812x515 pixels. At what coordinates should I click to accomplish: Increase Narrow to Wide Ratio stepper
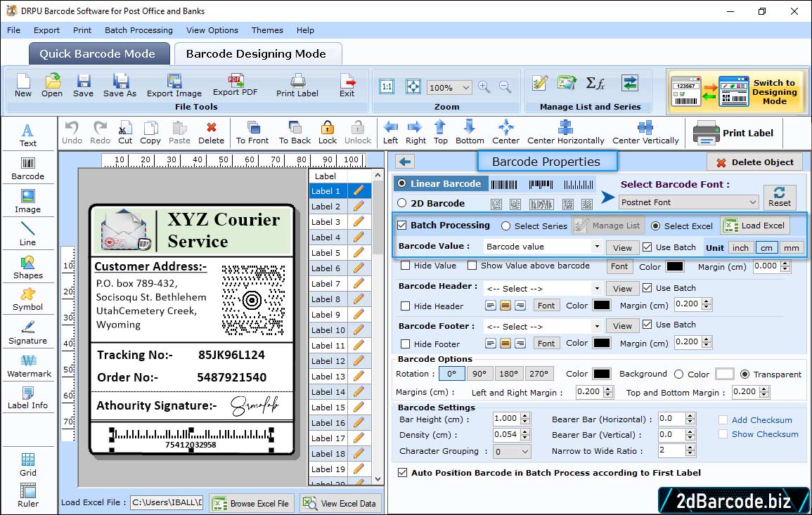pos(690,448)
